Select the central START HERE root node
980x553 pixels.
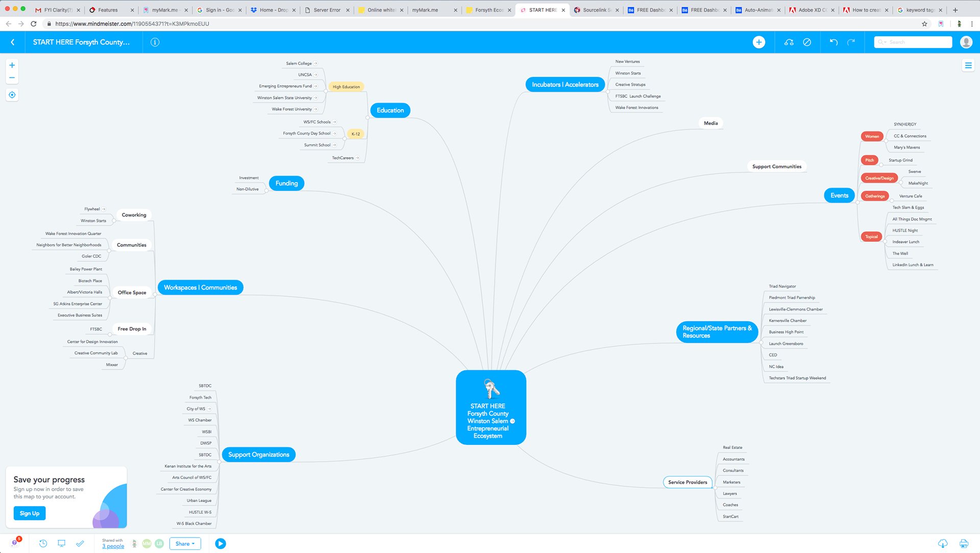click(x=491, y=407)
